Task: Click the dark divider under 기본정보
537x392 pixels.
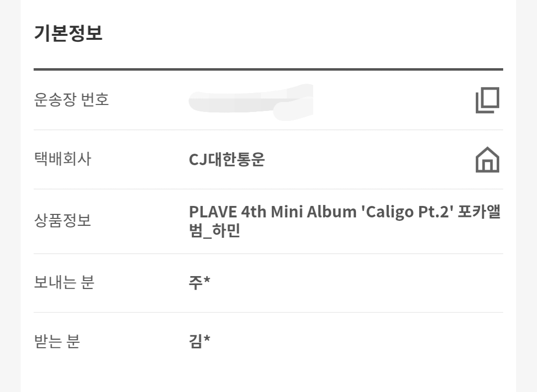Action: click(268, 69)
